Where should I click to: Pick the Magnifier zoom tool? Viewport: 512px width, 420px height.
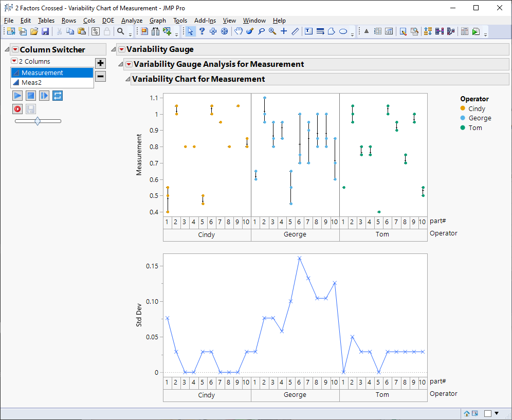pyautogui.click(x=272, y=31)
